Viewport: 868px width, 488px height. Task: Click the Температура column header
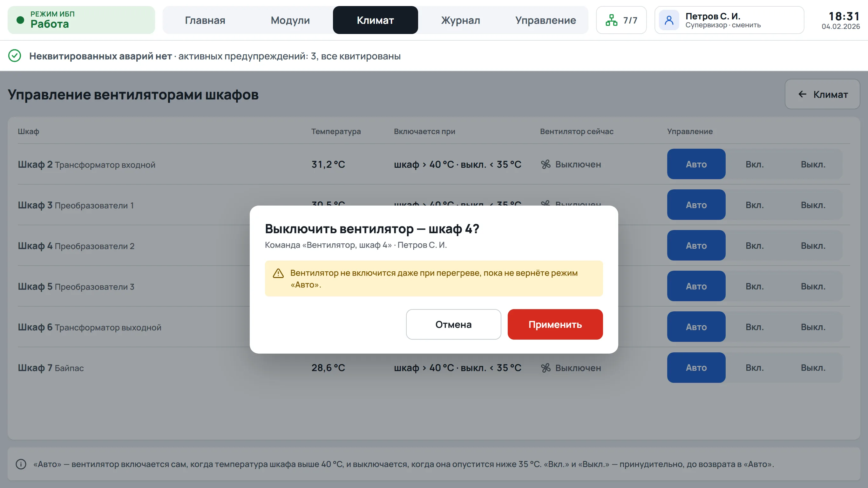point(336,131)
